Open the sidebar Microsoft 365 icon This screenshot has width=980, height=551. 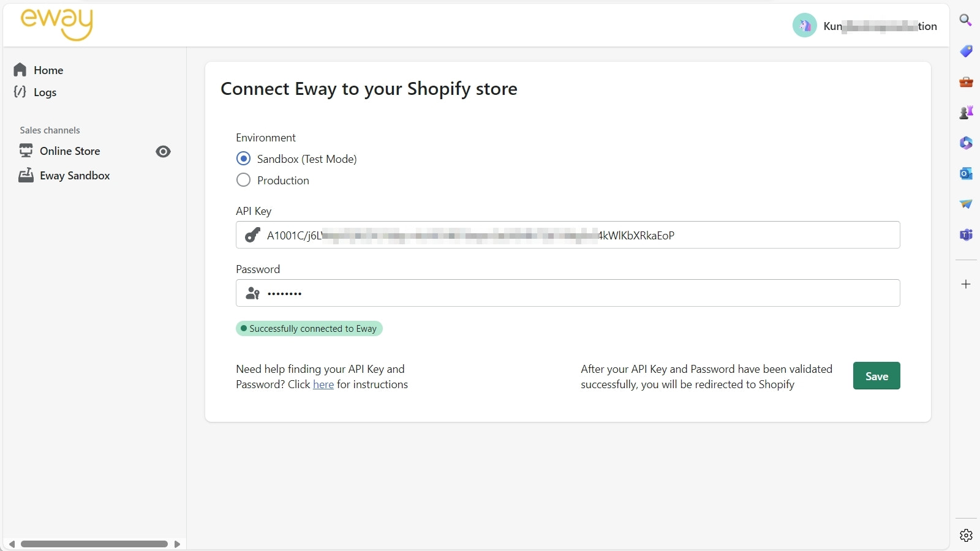point(966,143)
